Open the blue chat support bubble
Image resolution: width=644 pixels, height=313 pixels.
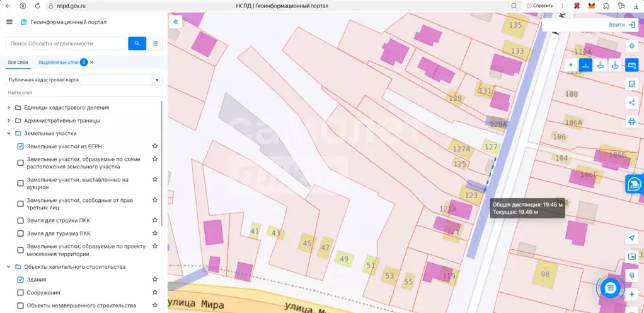pyautogui.click(x=610, y=288)
